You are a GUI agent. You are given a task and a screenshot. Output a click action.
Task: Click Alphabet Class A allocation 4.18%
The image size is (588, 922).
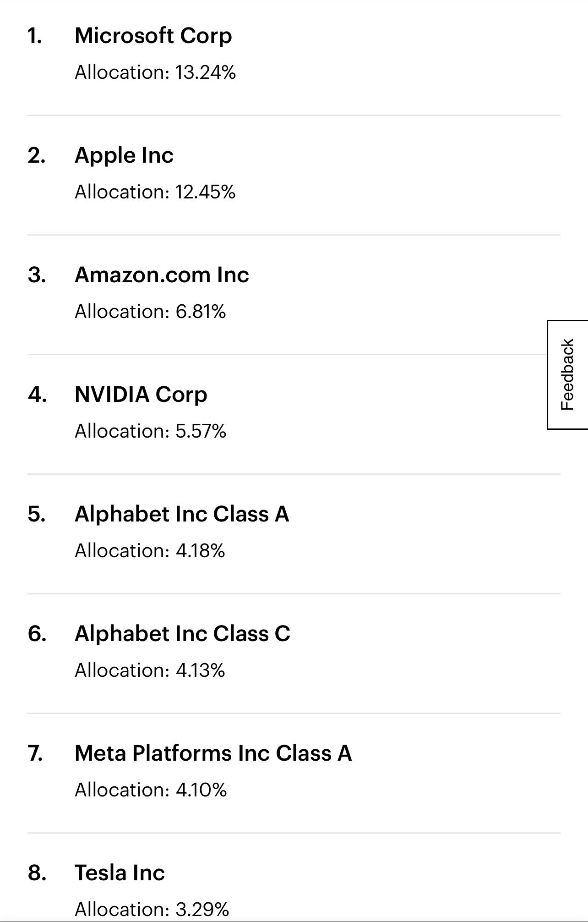(150, 551)
